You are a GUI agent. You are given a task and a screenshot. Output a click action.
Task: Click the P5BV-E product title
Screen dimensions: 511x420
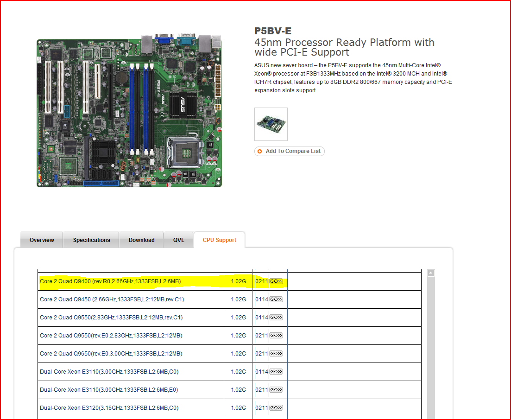pyautogui.click(x=273, y=31)
